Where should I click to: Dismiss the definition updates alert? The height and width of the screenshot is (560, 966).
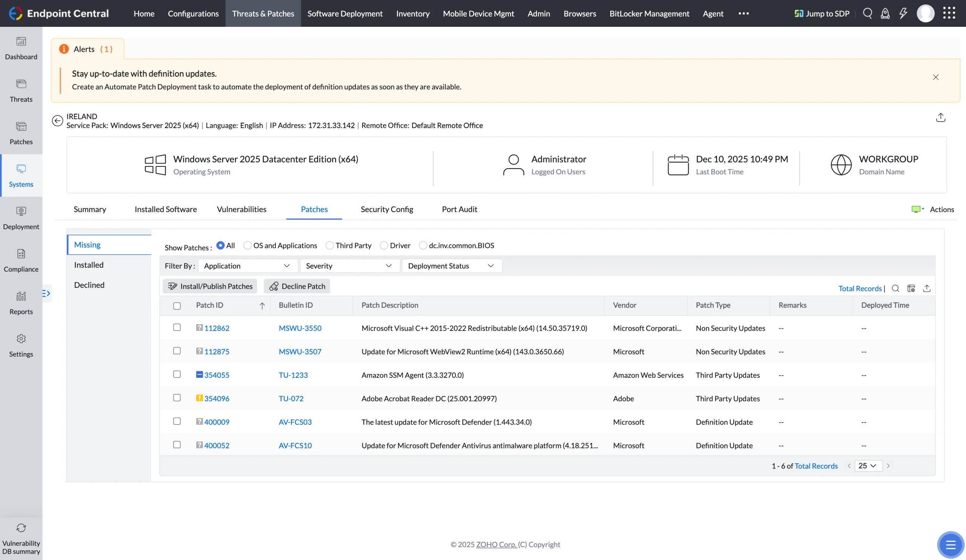coord(936,77)
